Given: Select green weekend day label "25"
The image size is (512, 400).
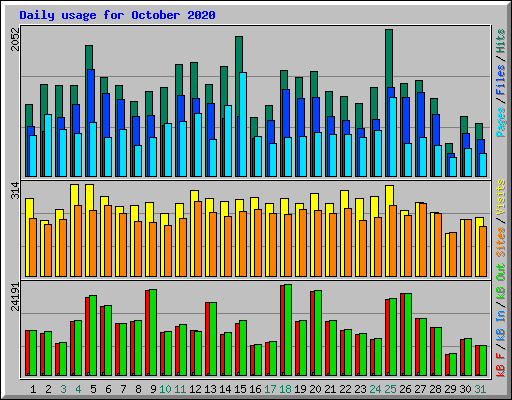Looking at the screenshot, I should (390, 389).
